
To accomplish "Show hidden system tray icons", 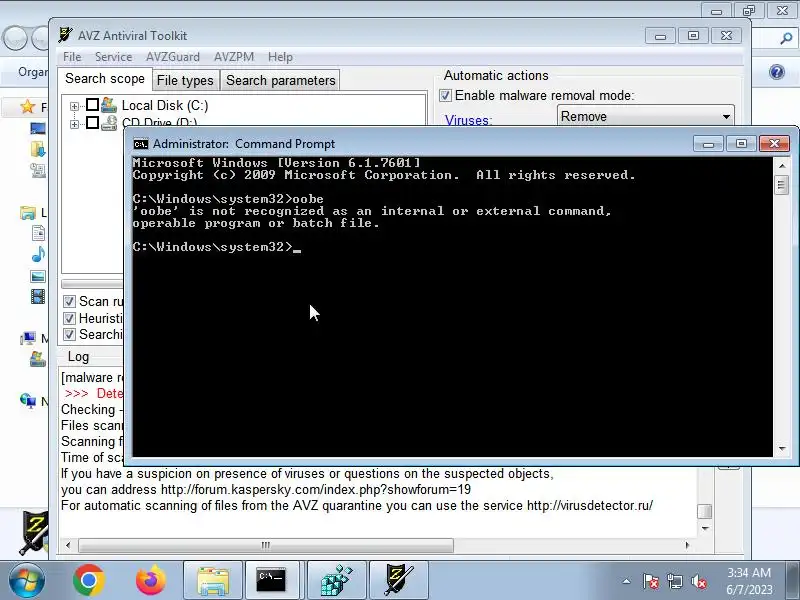I will [627, 581].
